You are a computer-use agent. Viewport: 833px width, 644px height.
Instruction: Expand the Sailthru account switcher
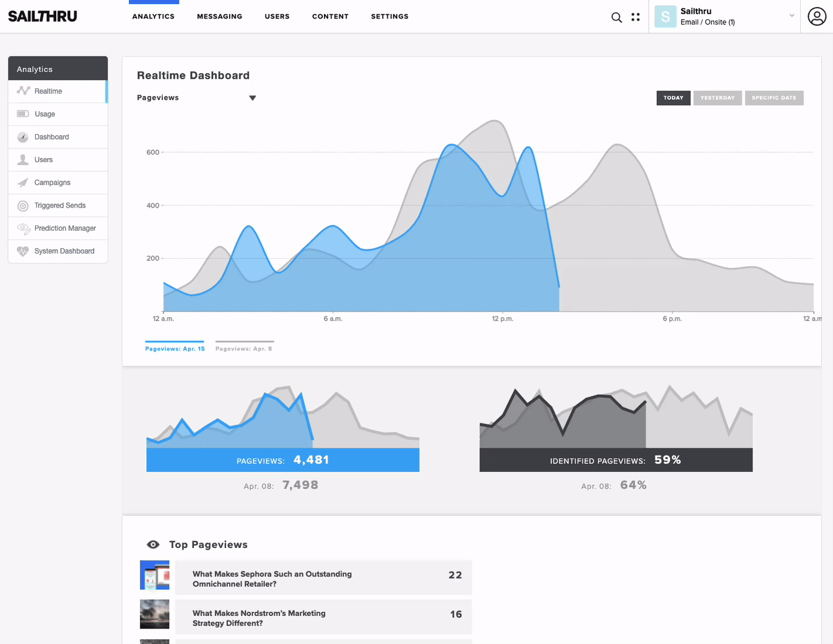pyautogui.click(x=791, y=16)
